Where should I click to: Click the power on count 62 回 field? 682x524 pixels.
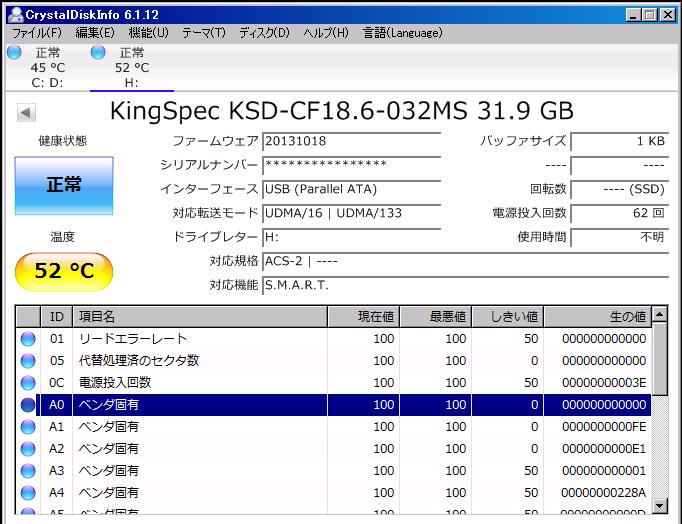point(620,213)
